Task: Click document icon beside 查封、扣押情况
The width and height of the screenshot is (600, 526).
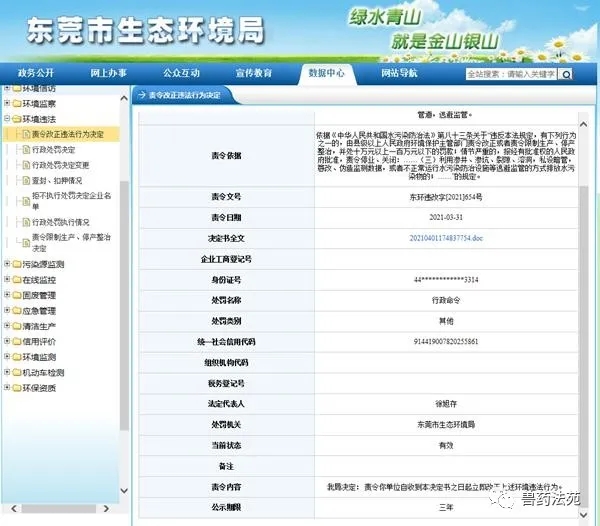Action: click(x=26, y=181)
